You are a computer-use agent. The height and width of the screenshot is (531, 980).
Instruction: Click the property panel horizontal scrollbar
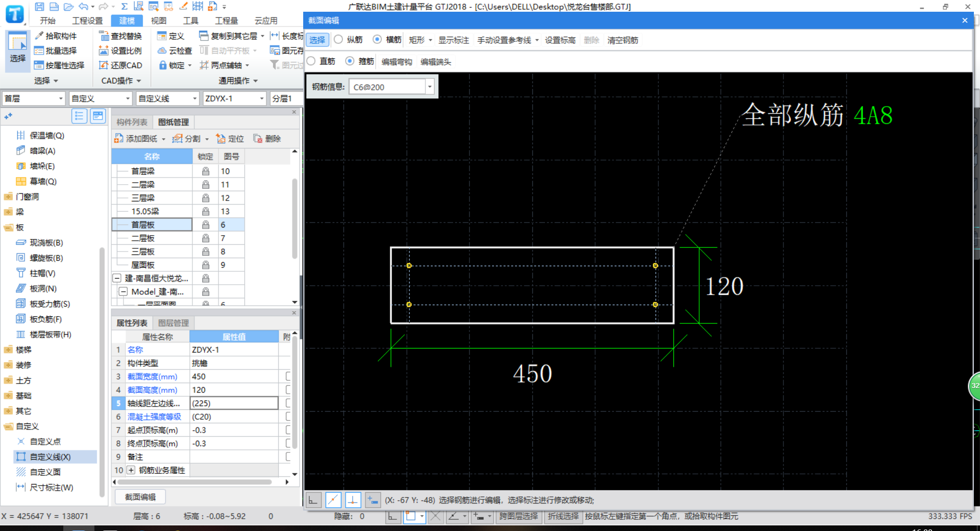[194, 482]
